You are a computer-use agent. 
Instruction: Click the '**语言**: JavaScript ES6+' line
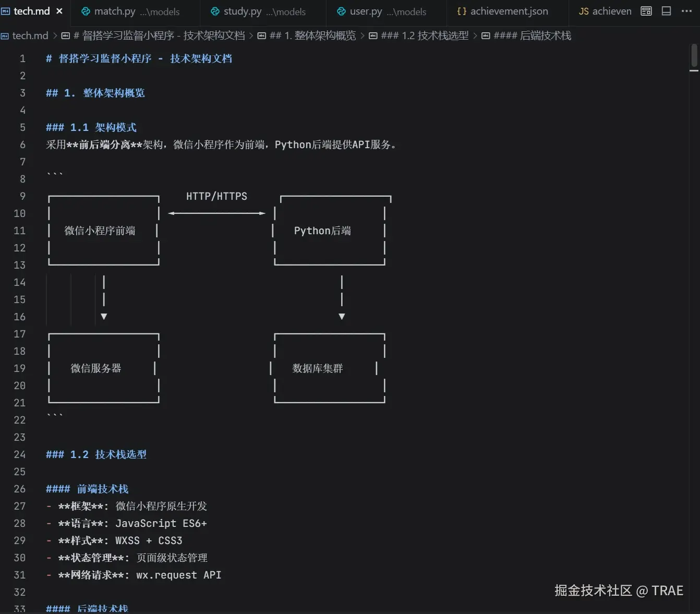click(127, 523)
